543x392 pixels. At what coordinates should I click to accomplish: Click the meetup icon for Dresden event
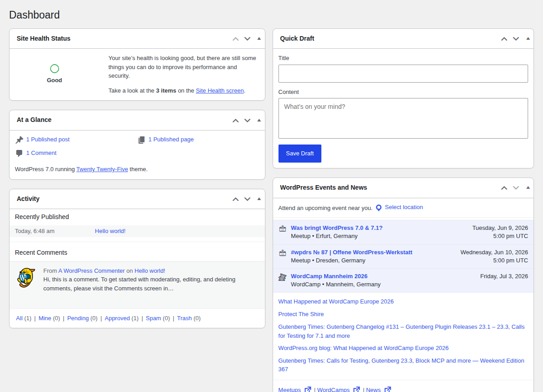click(283, 253)
